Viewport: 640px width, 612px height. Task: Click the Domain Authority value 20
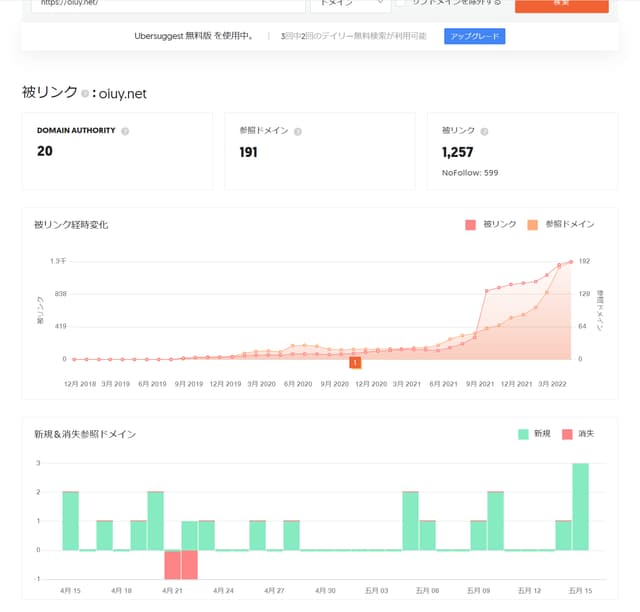44,151
